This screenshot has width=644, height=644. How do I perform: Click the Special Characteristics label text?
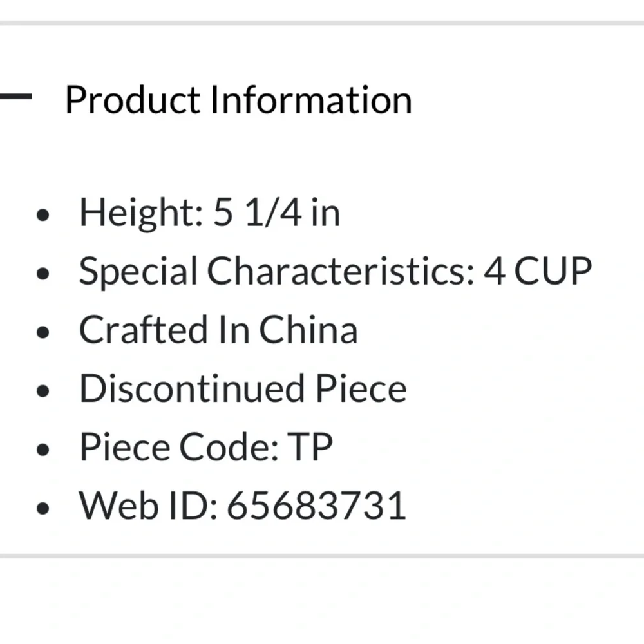click(x=277, y=271)
